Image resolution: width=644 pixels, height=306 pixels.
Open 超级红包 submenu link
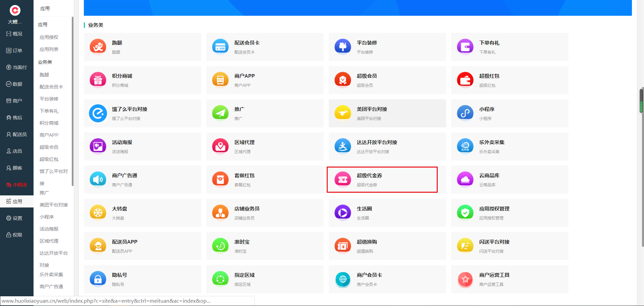(x=49, y=159)
